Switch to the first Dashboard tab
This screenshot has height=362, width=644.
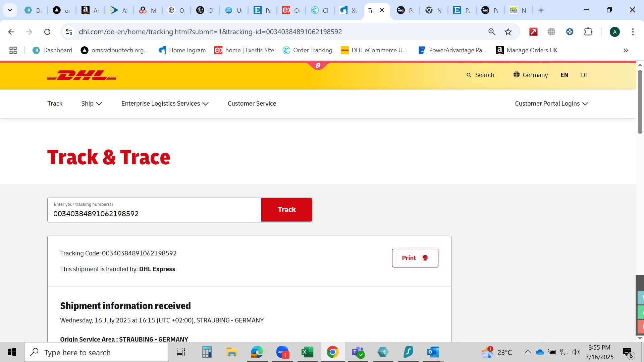coord(33,10)
